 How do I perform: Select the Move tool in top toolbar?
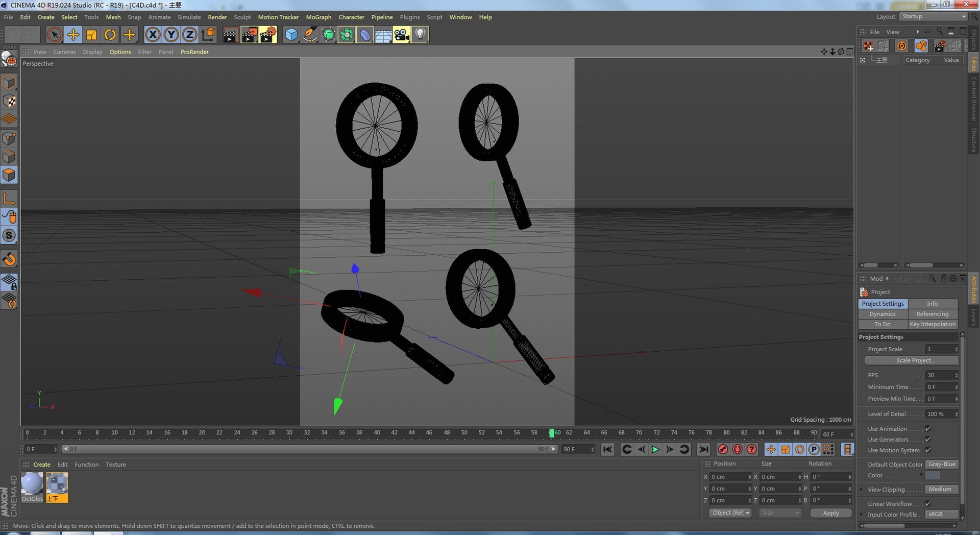click(73, 35)
